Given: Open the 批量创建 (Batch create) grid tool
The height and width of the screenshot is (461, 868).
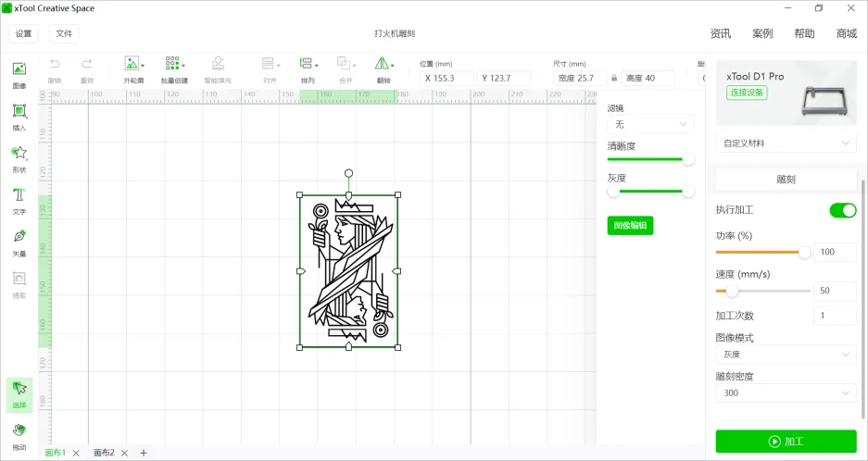Looking at the screenshot, I should click(174, 69).
